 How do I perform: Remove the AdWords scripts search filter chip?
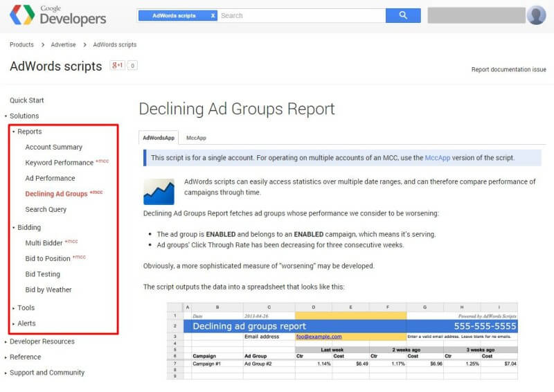pos(213,15)
